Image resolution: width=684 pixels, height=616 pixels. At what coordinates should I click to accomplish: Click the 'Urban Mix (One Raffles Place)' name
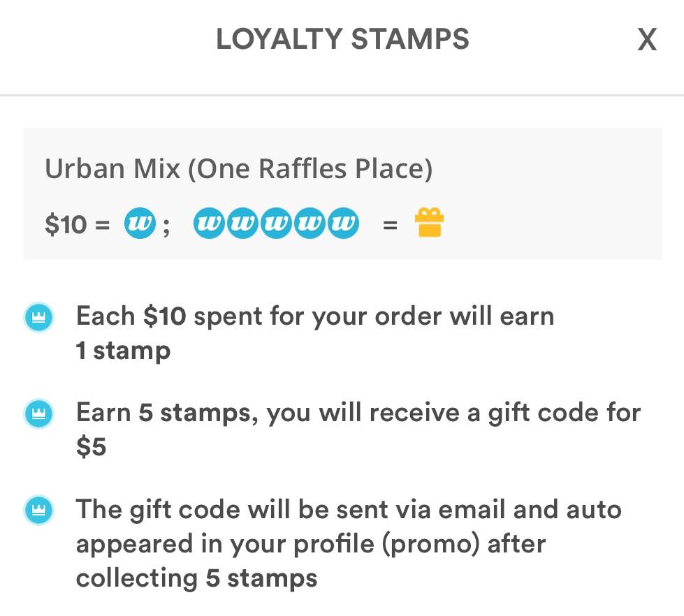tap(238, 168)
